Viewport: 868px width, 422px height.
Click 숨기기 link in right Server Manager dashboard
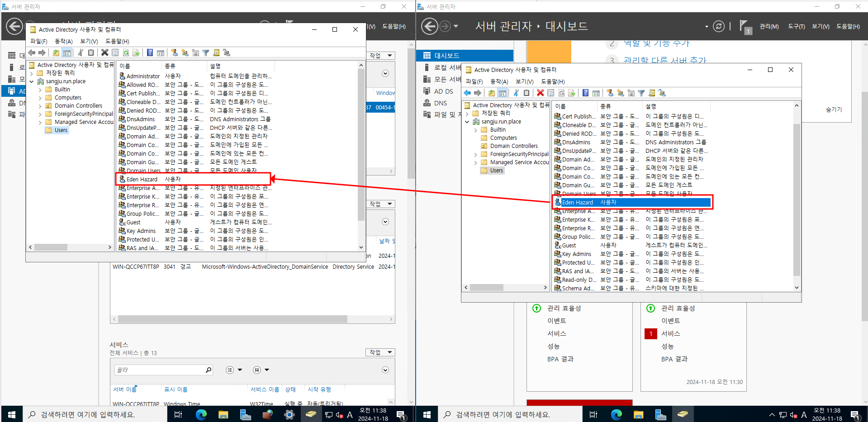pyautogui.click(x=834, y=109)
